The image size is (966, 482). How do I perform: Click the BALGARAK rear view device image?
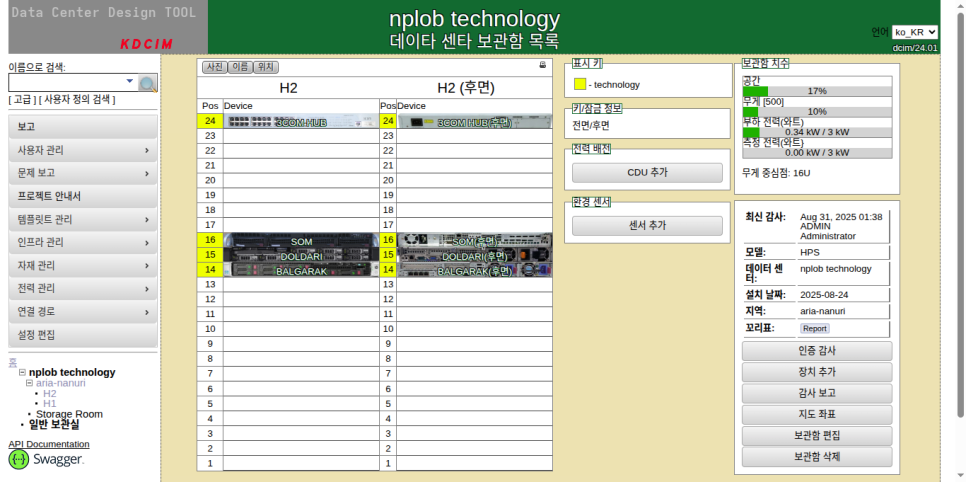click(475, 270)
